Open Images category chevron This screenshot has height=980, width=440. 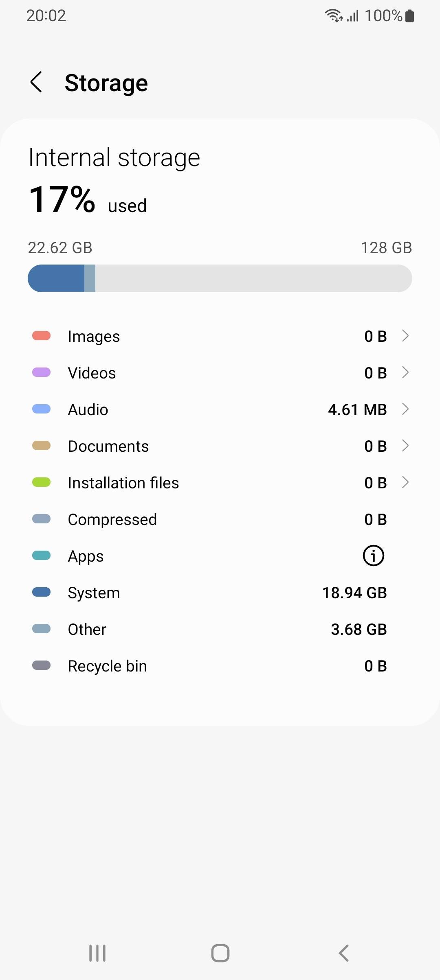[x=405, y=336]
